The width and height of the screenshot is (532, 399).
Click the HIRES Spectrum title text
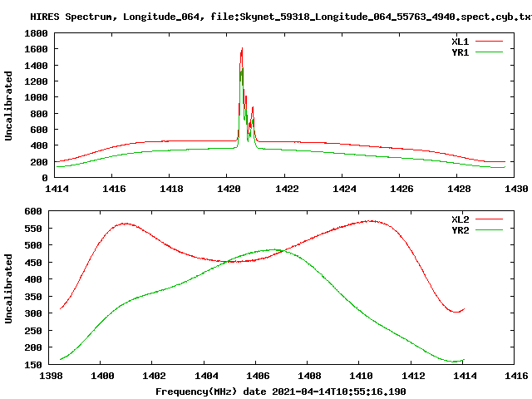pos(281,17)
